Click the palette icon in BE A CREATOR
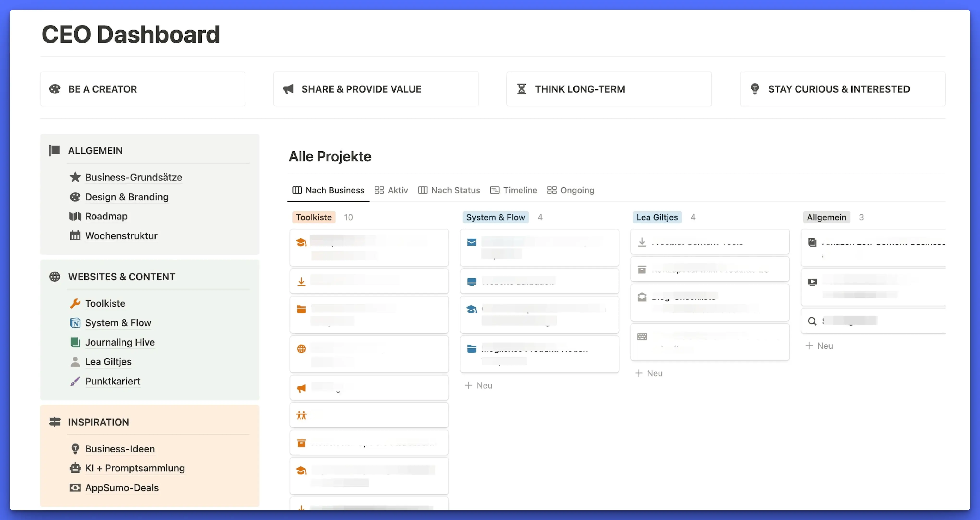 coord(55,89)
